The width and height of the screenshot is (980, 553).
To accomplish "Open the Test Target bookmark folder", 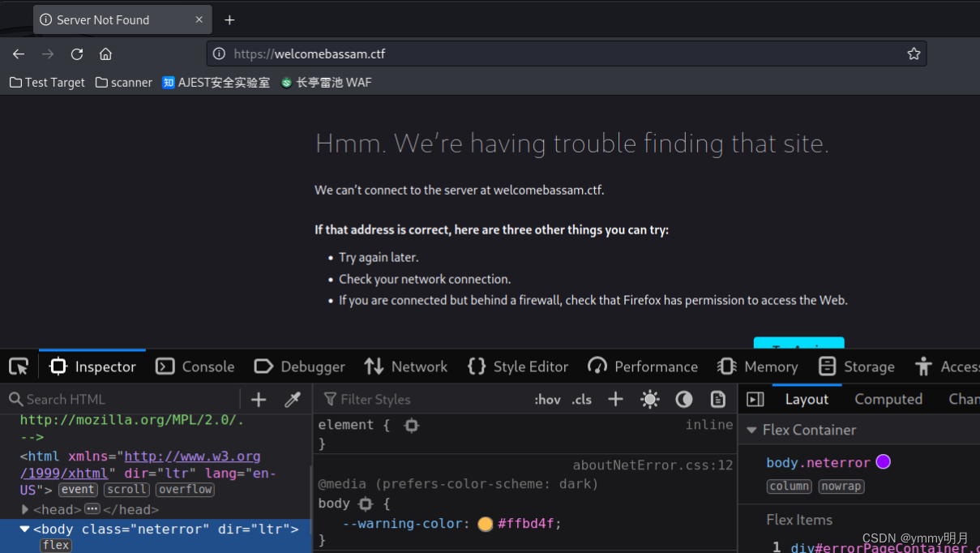I will (x=47, y=82).
